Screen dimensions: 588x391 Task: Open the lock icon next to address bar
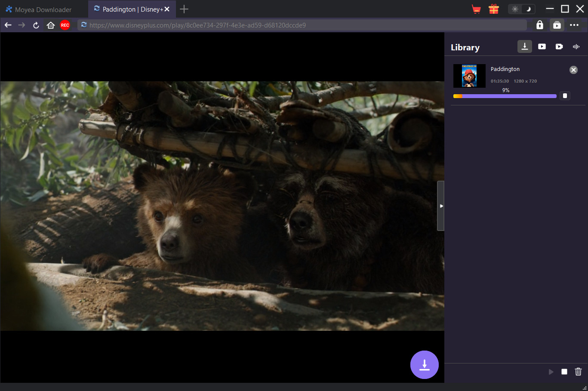pyautogui.click(x=540, y=25)
